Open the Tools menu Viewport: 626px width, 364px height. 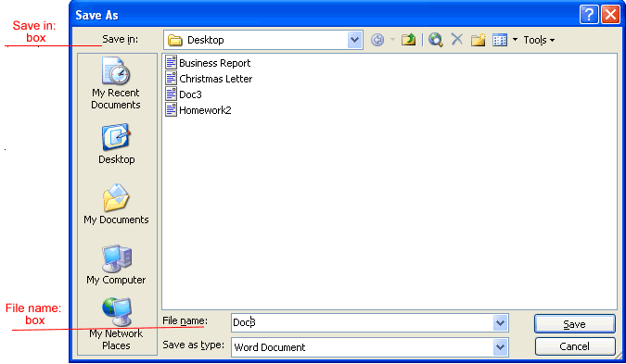[x=539, y=40]
